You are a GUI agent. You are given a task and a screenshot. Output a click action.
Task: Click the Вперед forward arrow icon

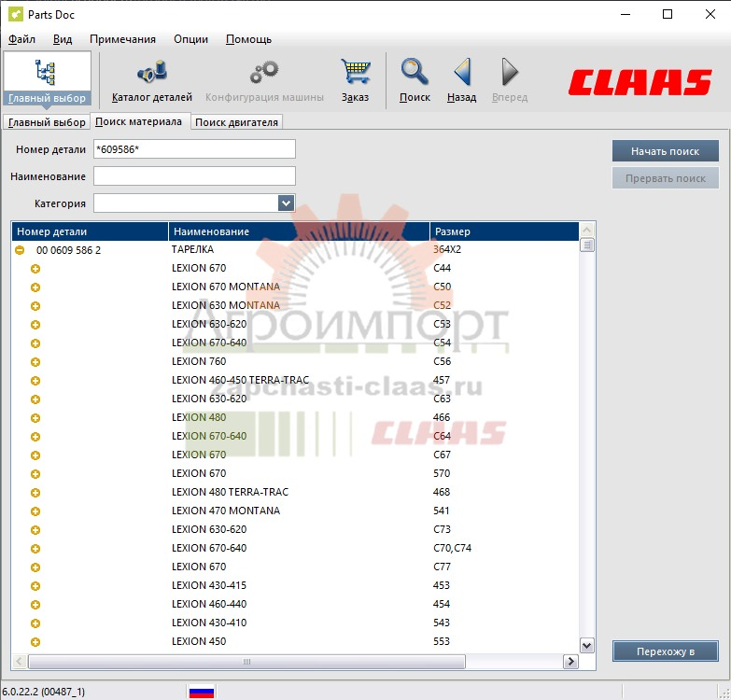tap(510, 72)
